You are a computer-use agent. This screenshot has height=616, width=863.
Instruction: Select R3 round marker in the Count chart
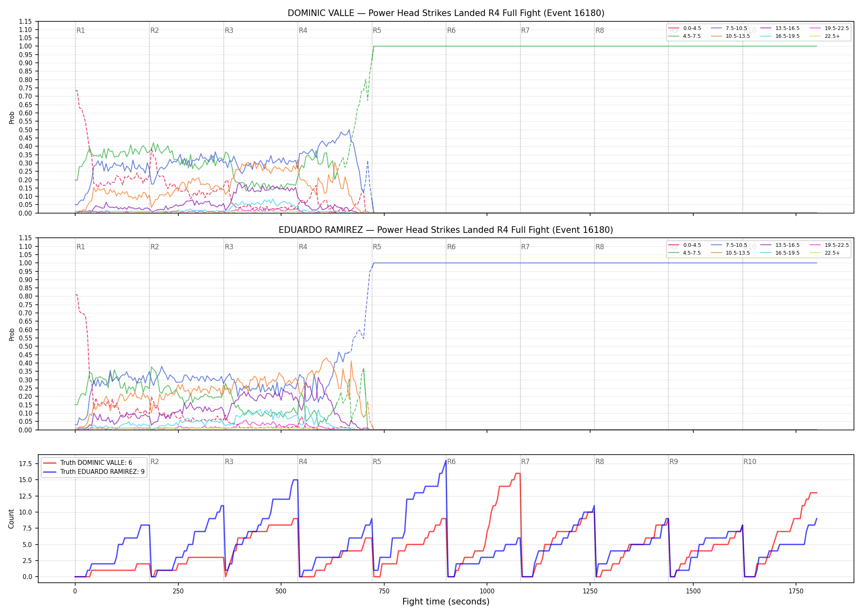[229, 462]
